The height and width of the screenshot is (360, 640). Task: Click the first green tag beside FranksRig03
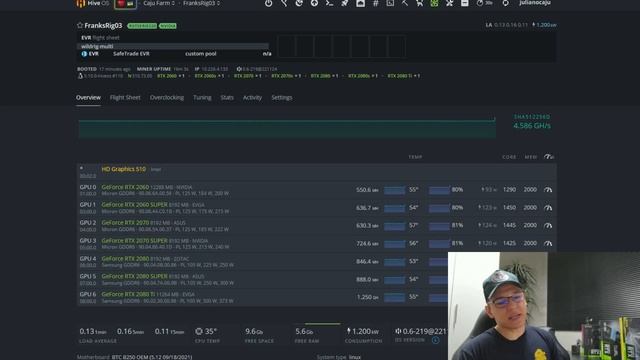coord(142,26)
